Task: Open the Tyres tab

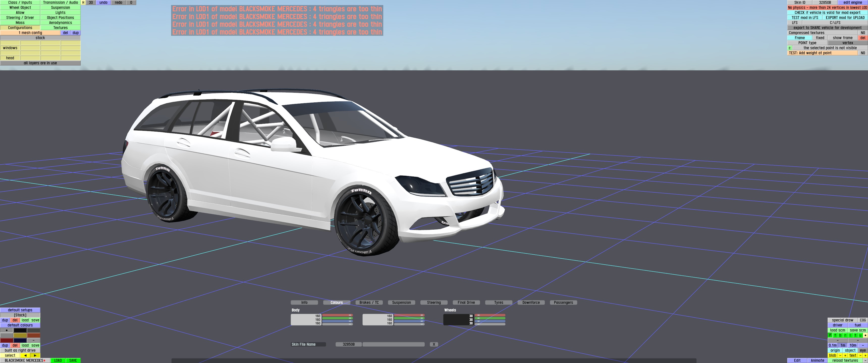Action: pyautogui.click(x=498, y=302)
